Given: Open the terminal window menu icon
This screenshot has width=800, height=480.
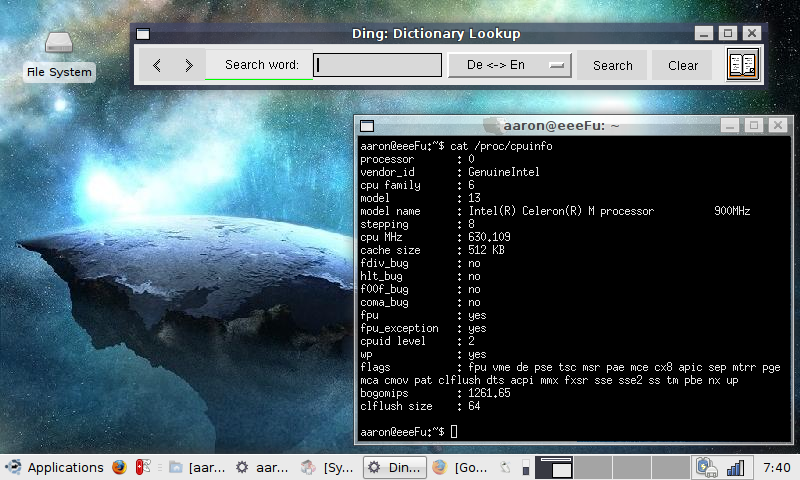Looking at the screenshot, I should (367, 126).
